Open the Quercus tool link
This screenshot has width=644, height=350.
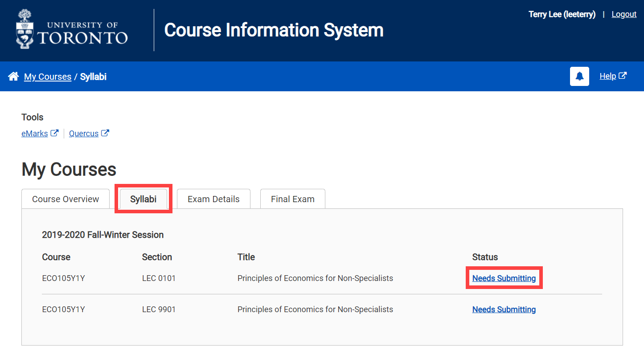[x=84, y=134]
